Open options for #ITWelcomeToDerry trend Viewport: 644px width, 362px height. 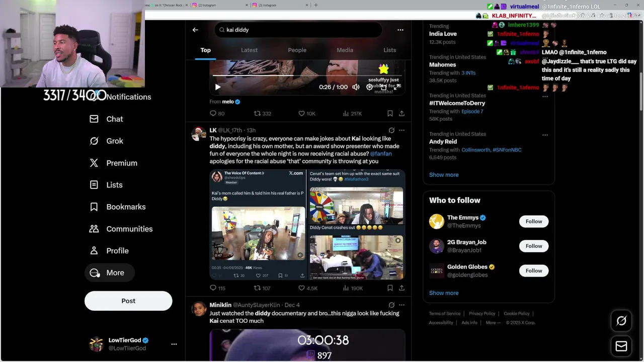click(x=545, y=96)
